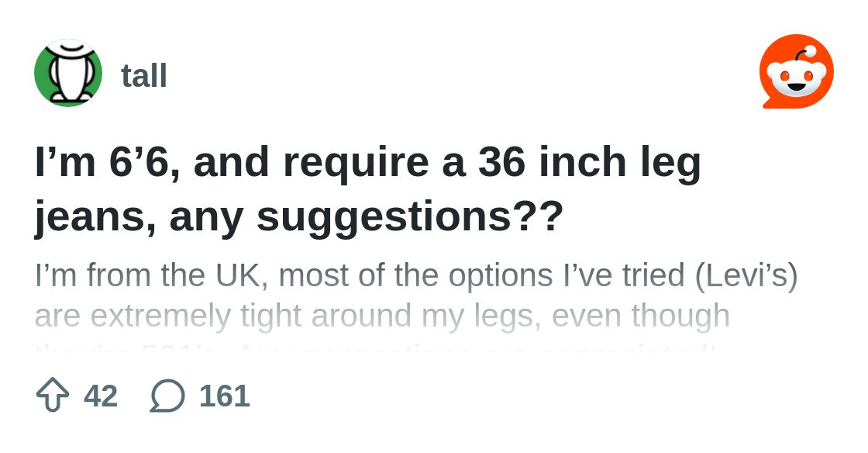Click the "are extremely tight around my legs" line
This screenshot has width=868, height=453.
point(382,316)
